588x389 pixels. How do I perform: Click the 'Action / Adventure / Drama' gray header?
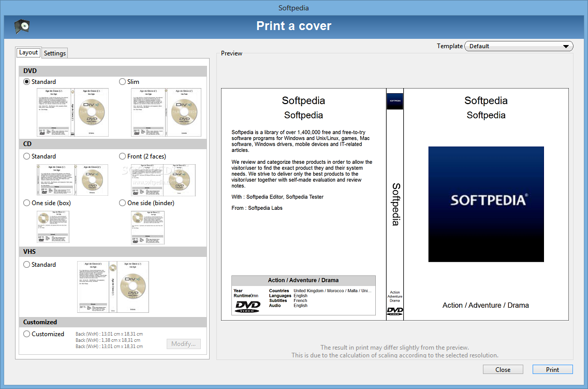(x=303, y=281)
